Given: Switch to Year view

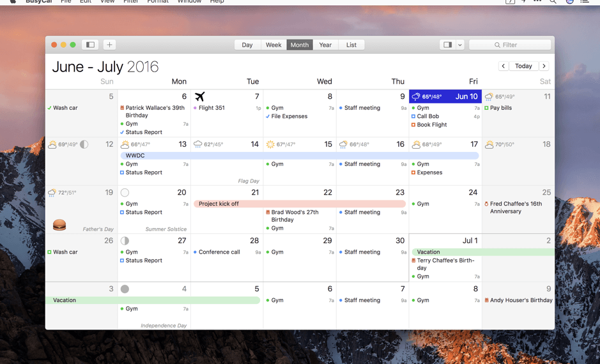Looking at the screenshot, I should [x=325, y=45].
